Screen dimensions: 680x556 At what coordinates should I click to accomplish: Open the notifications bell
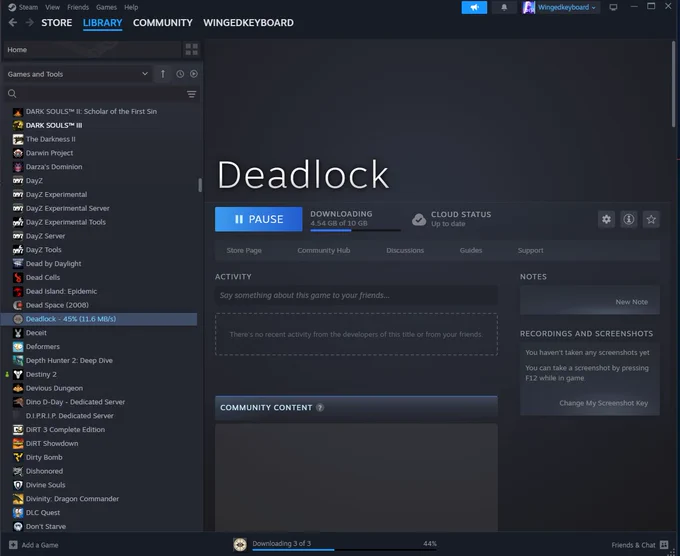[504, 7]
